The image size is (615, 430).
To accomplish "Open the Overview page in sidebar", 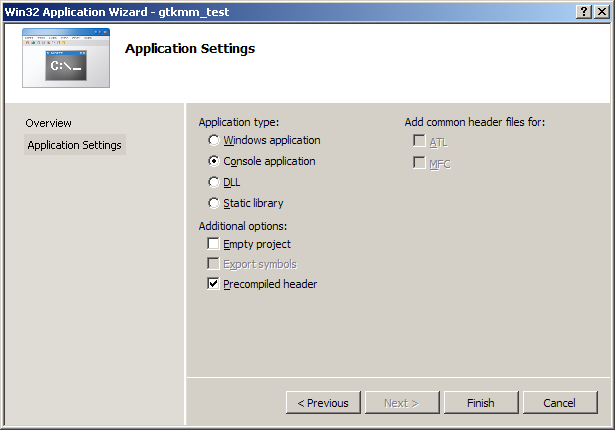I will coord(49,123).
